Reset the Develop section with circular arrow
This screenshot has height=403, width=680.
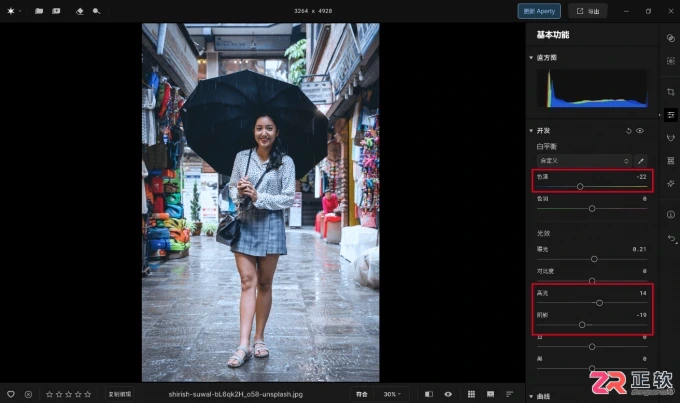click(x=628, y=131)
